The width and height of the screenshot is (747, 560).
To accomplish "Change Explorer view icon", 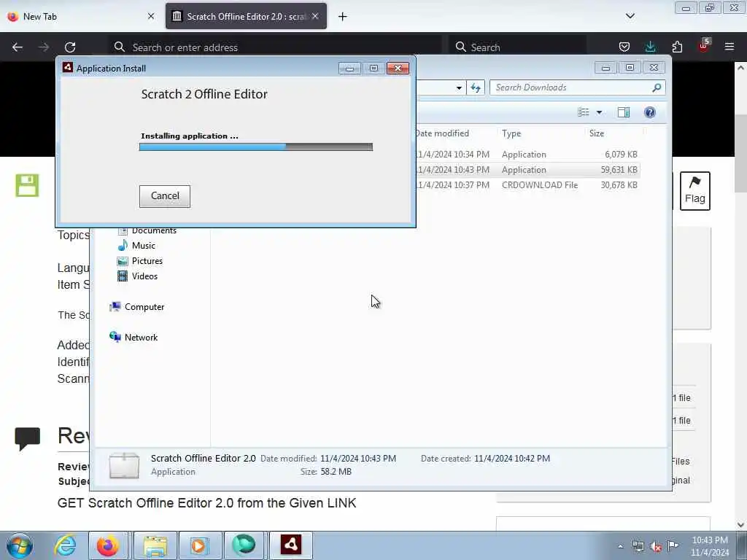I will (x=584, y=112).
